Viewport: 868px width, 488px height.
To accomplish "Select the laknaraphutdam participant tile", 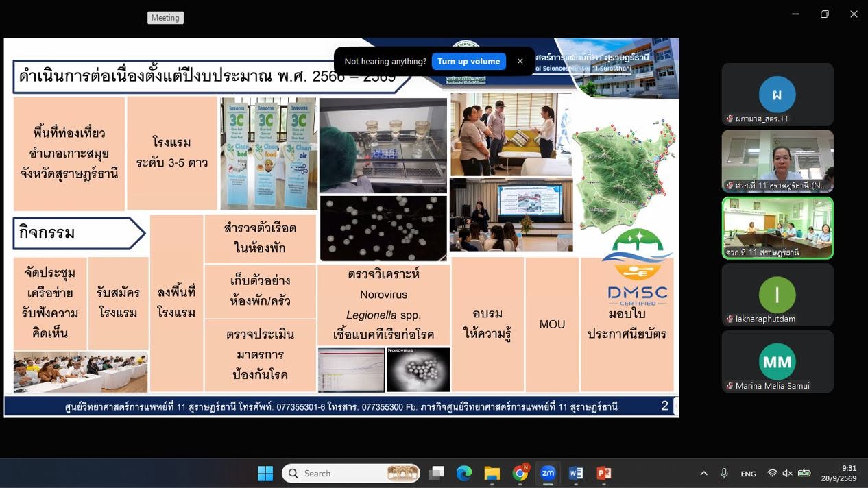I will pos(777,295).
